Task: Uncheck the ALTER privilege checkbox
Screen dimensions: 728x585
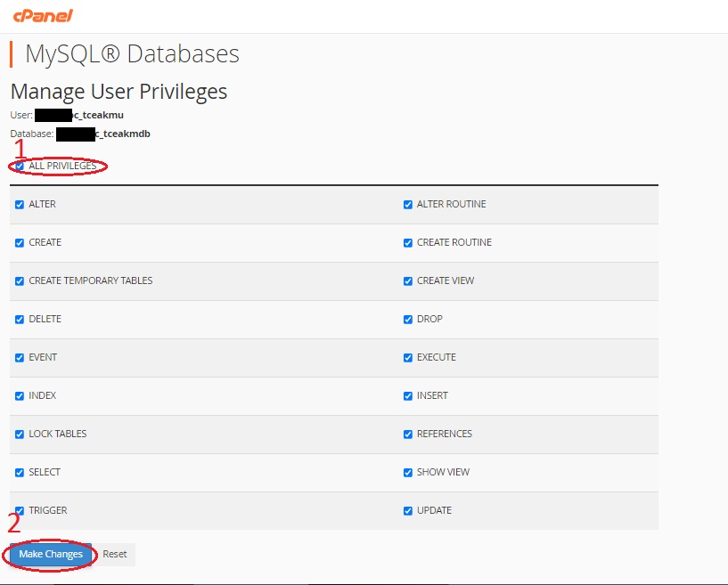Action: tap(20, 205)
